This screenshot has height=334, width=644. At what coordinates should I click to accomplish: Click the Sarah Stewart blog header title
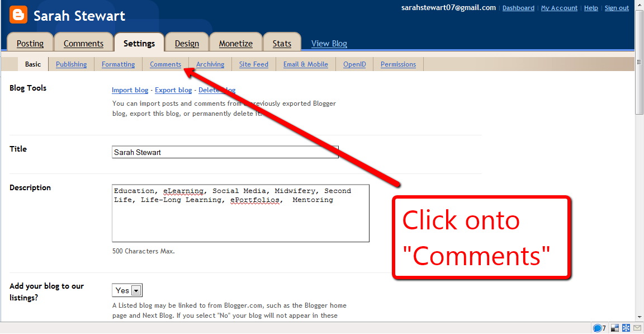[79, 16]
